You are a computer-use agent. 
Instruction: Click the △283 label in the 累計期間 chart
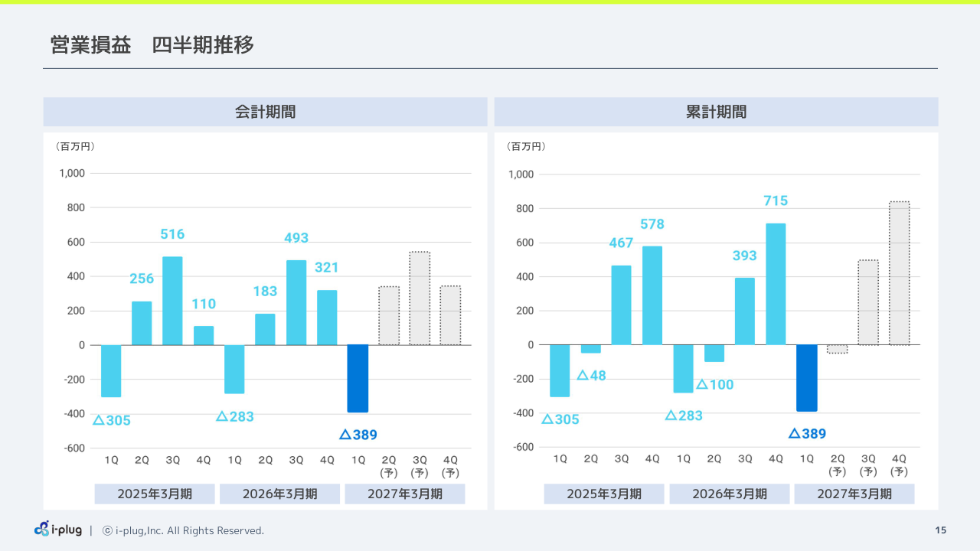pyautogui.click(x=684, y=416)
